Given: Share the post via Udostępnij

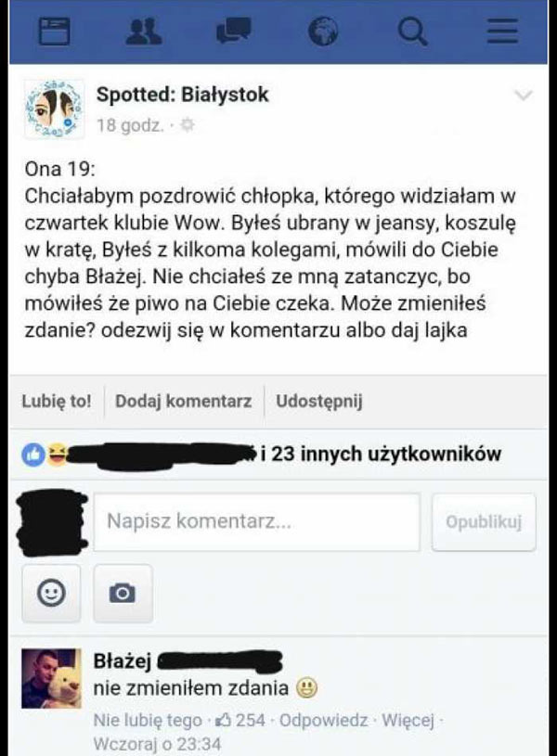Looking at the screenshot, I should click(319, 401).
